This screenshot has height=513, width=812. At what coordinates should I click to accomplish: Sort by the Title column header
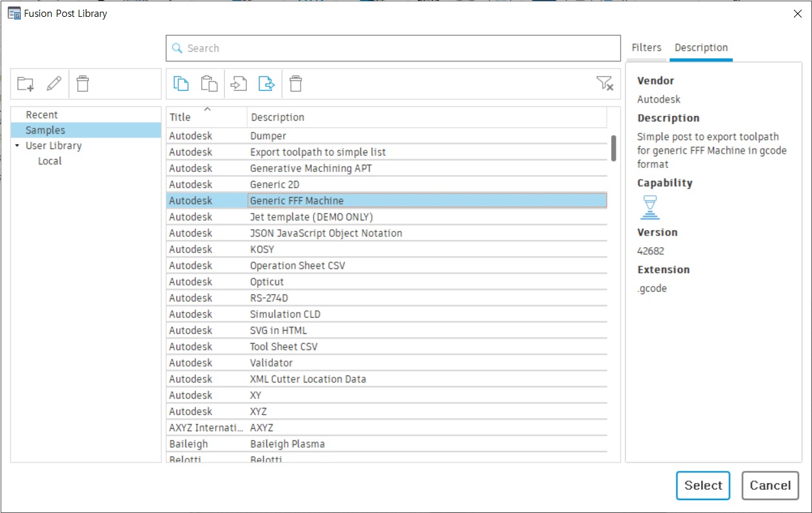coord(207,117)
